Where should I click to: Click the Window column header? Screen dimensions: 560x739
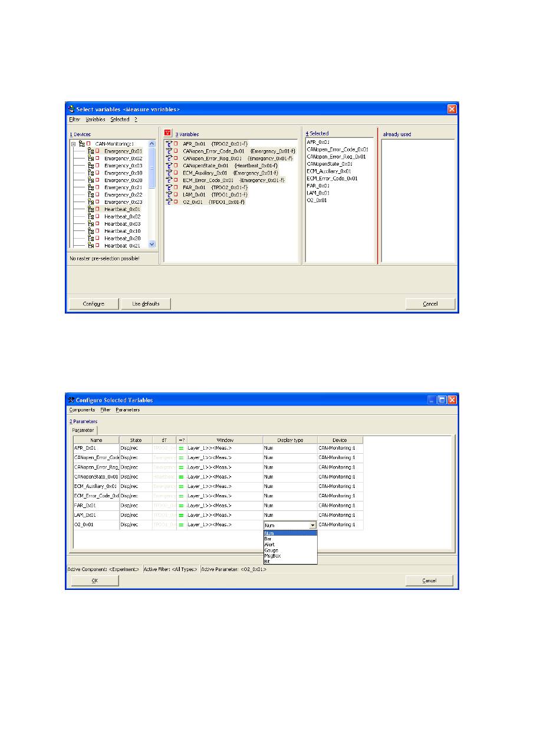tap(225, 440)
